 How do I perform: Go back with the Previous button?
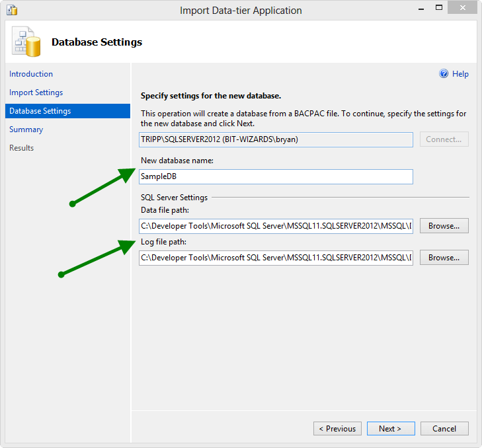click(x=337, y=429)
